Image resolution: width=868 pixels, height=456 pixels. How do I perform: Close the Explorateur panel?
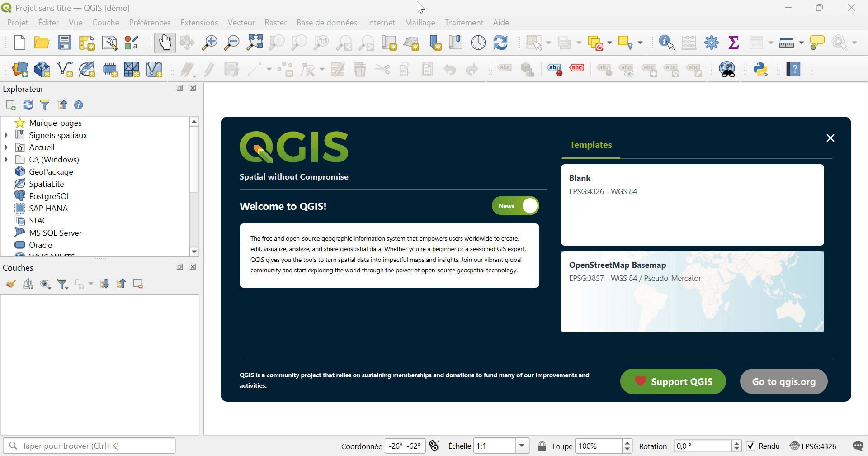coord(193,88)
